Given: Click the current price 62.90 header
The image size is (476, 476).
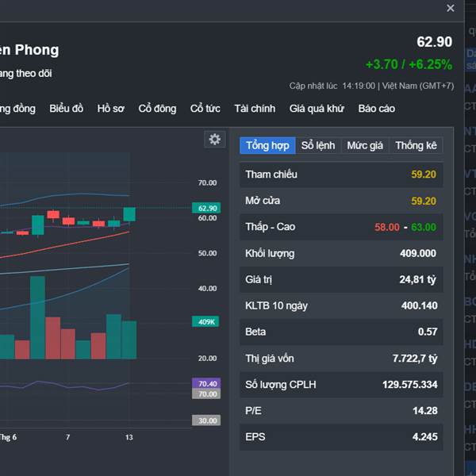Looking at the screenshot, I should tap(434, 41).
